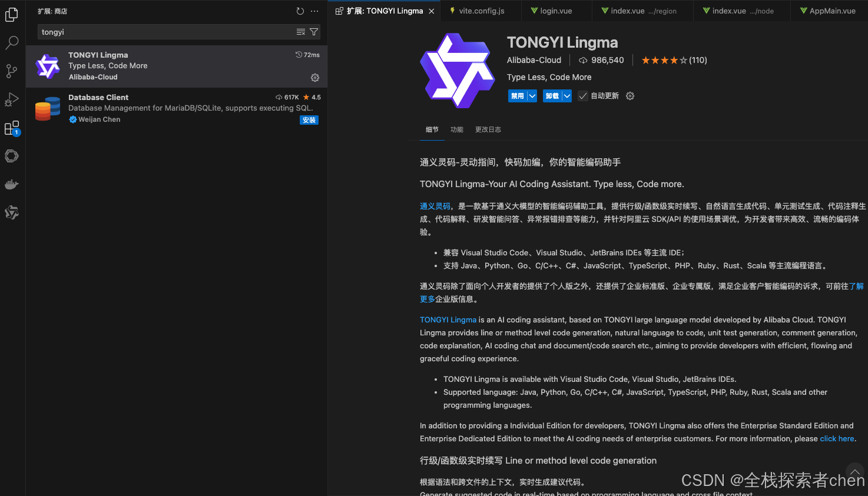This screenshot has height=496, width=868.
Task: Install the Database Client extension
Action: (309, 120)
